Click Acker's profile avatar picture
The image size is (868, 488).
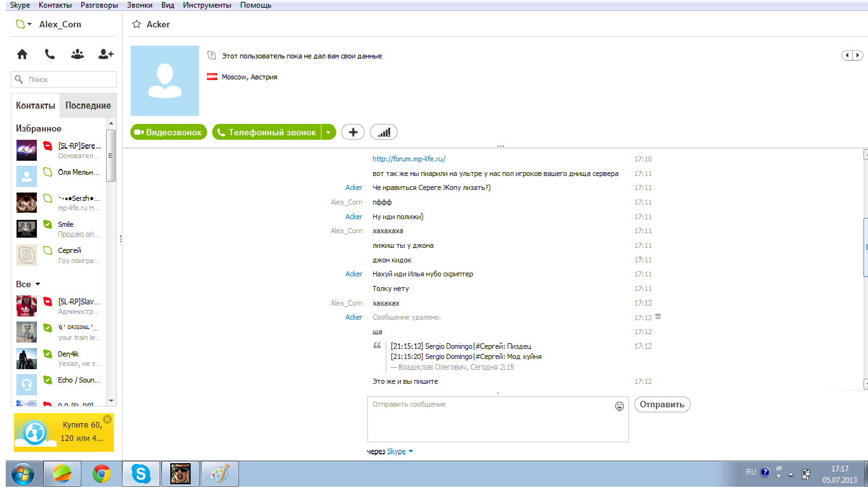pos(165,81)
